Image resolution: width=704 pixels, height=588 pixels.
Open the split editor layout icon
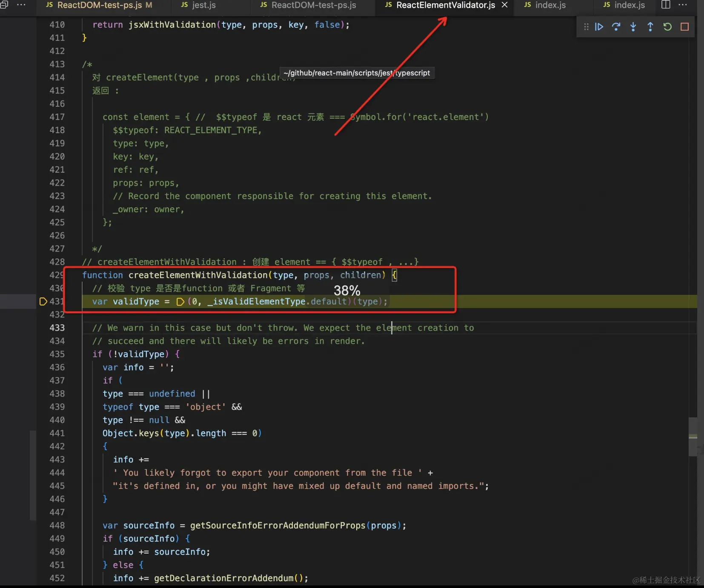(666, 5)
